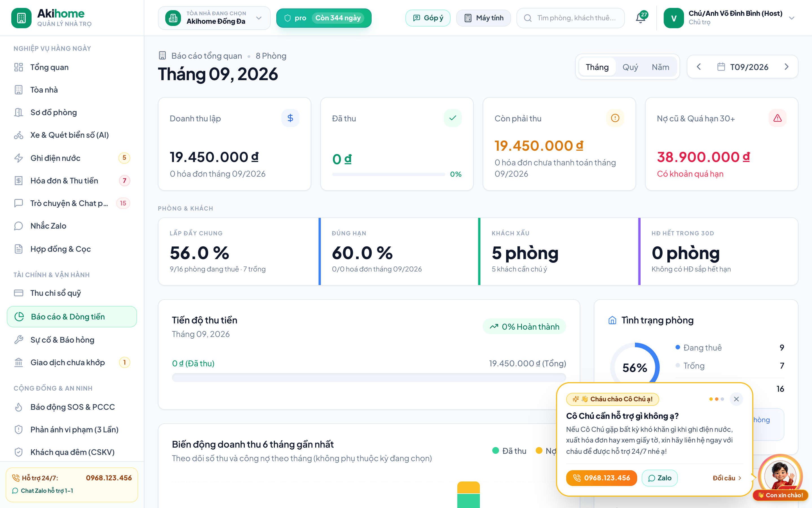
Task: Open Trò chuyện & Chat menu item
Action: (x=72, y=203)
